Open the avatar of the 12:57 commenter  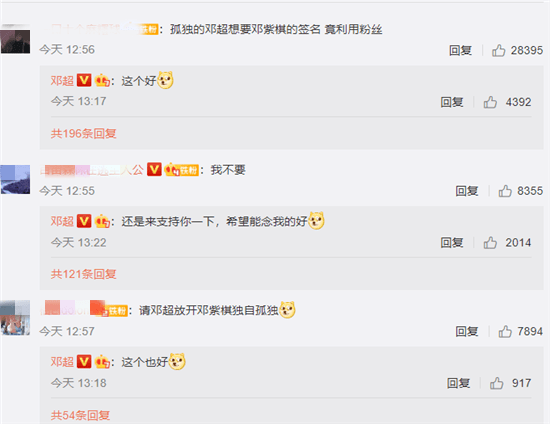click(x=15, y=318)
